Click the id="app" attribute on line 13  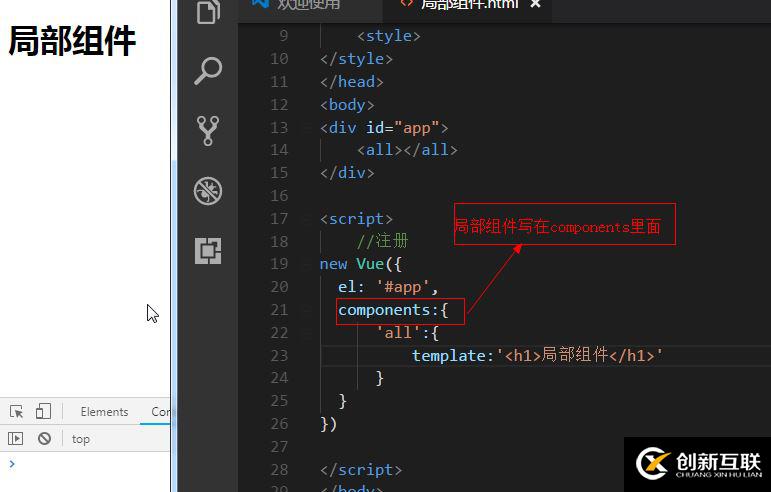402,128
